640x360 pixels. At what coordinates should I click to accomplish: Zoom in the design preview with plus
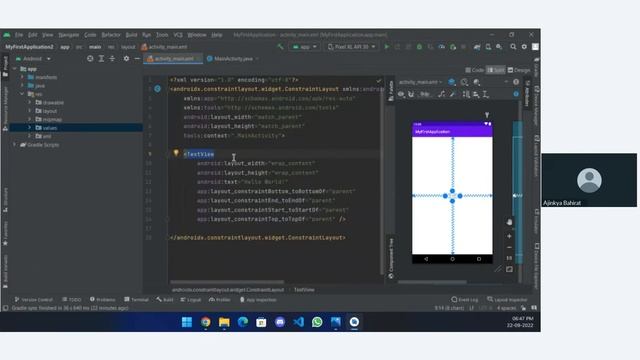(509, 236)
